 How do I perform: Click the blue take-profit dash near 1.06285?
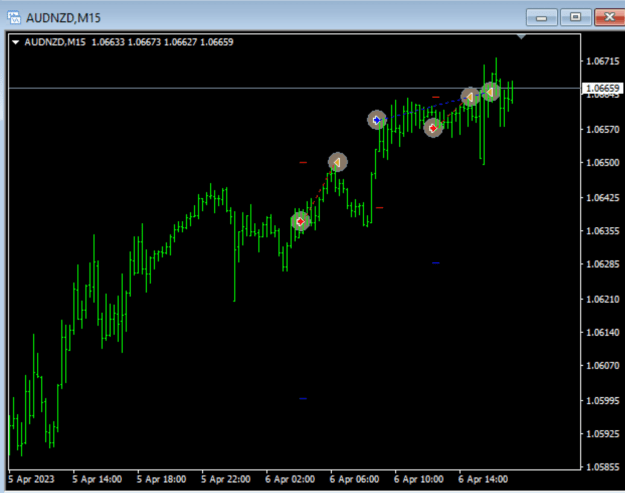click(436, 263)
